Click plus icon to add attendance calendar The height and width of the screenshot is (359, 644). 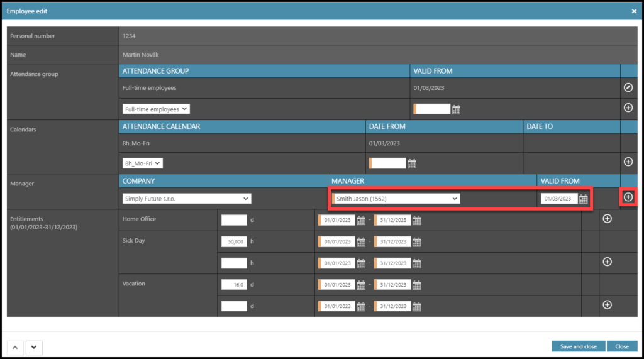[628, 162]
